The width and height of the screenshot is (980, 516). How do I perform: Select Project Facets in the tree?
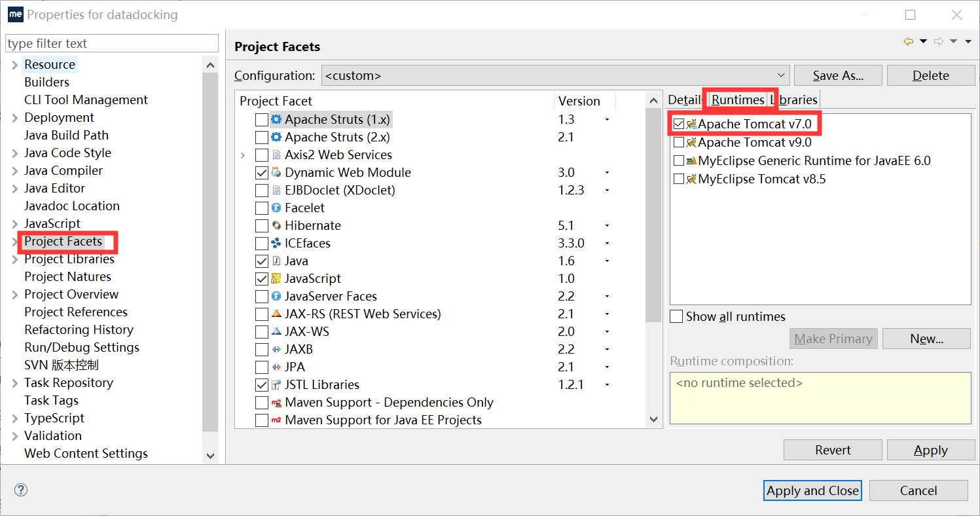tap(64, 241)
